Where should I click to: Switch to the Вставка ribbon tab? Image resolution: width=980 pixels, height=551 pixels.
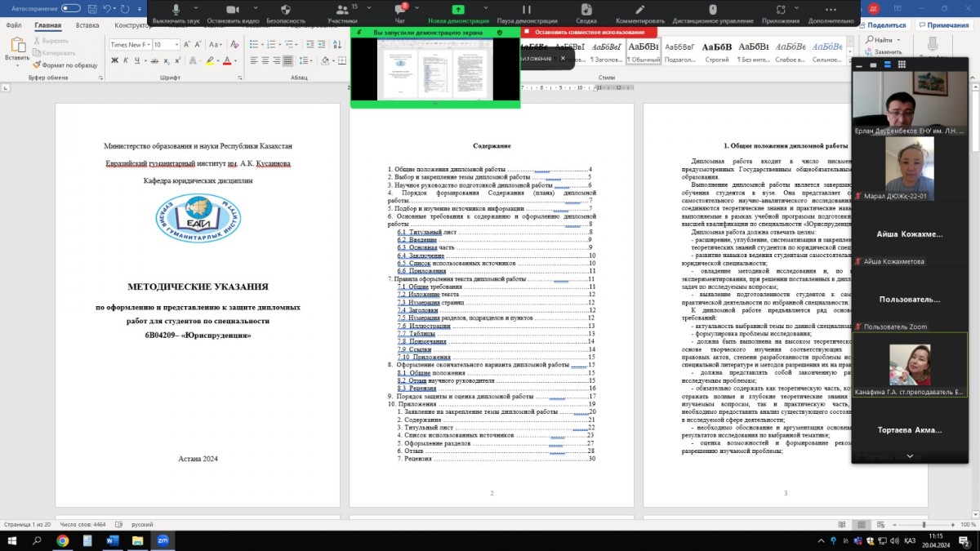pyautogui.click(x=87, y=25)
